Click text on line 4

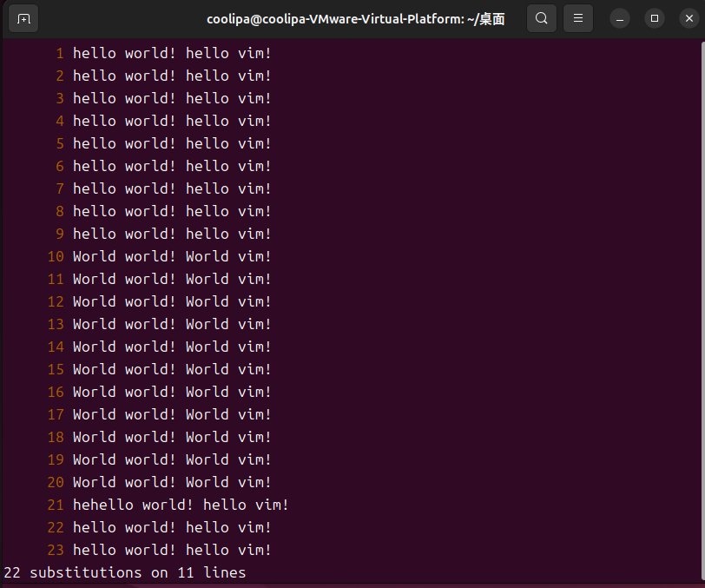pos(172,121)
